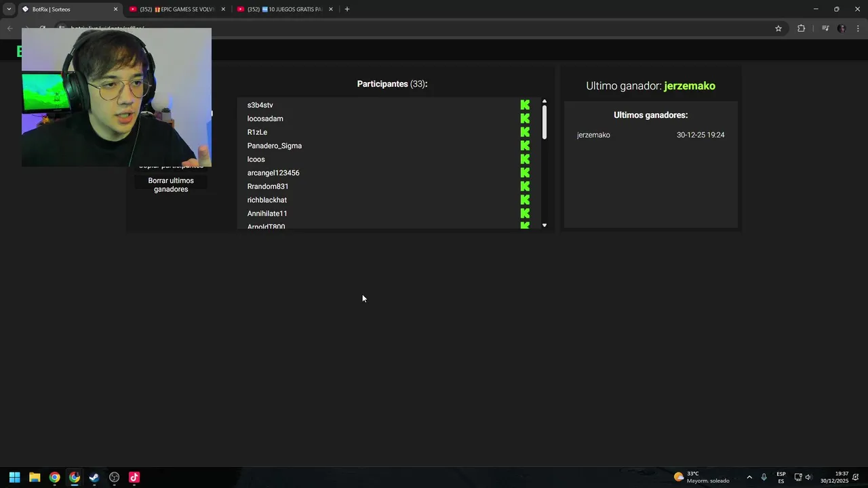Show hidden system tray icons chevron

749,477
